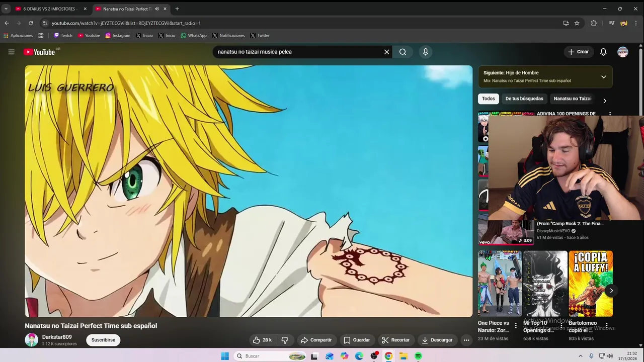Viewport: 644px width, 362px height.
Task: Dislike the video with thumbs down
Action: coord(285,340)
